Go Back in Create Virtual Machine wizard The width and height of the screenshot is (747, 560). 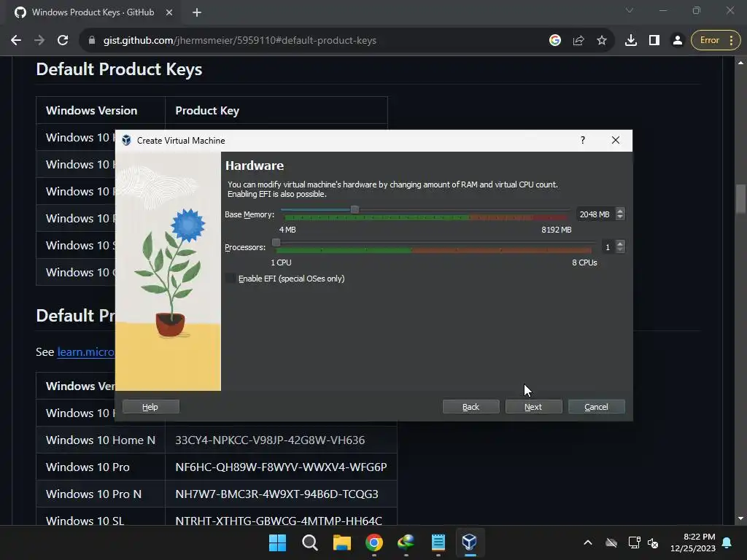pyautogui.click(x=471, y=407)
